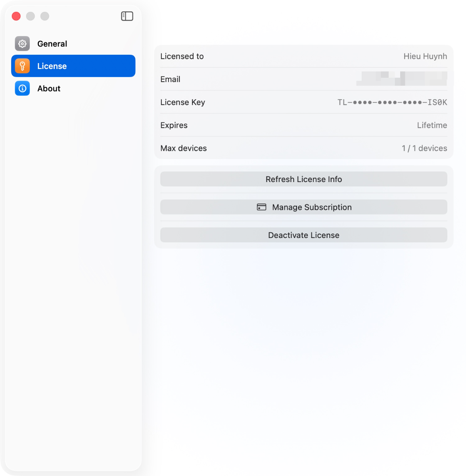Click the orange key icon for License
Screen dimensions: 466x476
click(23, 66)
